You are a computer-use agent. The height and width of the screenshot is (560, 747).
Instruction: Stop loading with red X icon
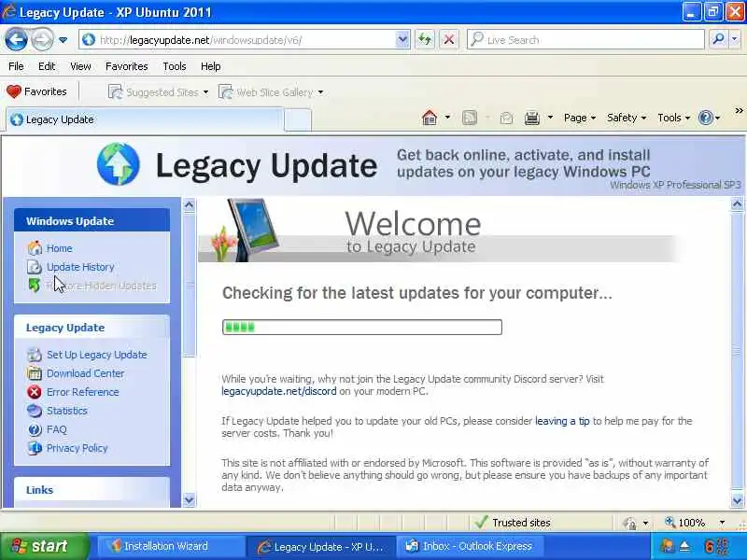point(449,40)
